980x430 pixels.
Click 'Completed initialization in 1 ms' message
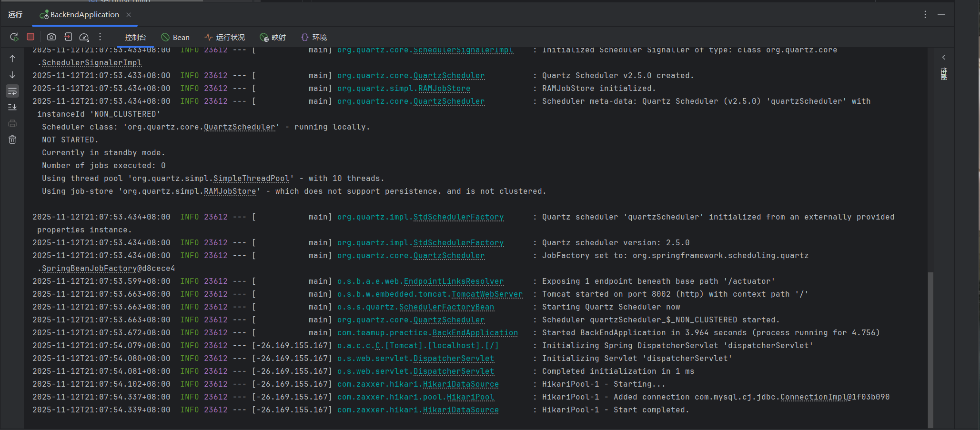618,371
